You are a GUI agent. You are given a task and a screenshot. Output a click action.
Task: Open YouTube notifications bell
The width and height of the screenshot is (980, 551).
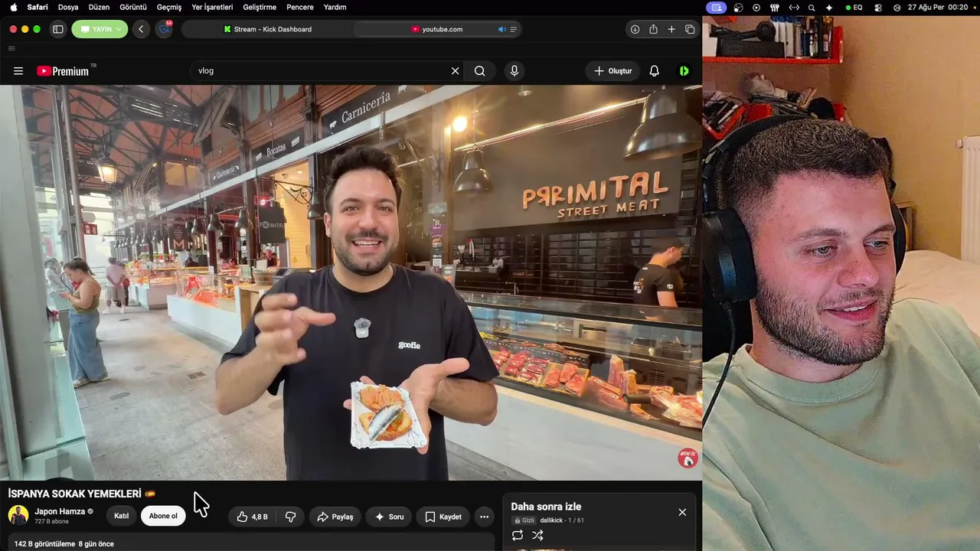654,71
